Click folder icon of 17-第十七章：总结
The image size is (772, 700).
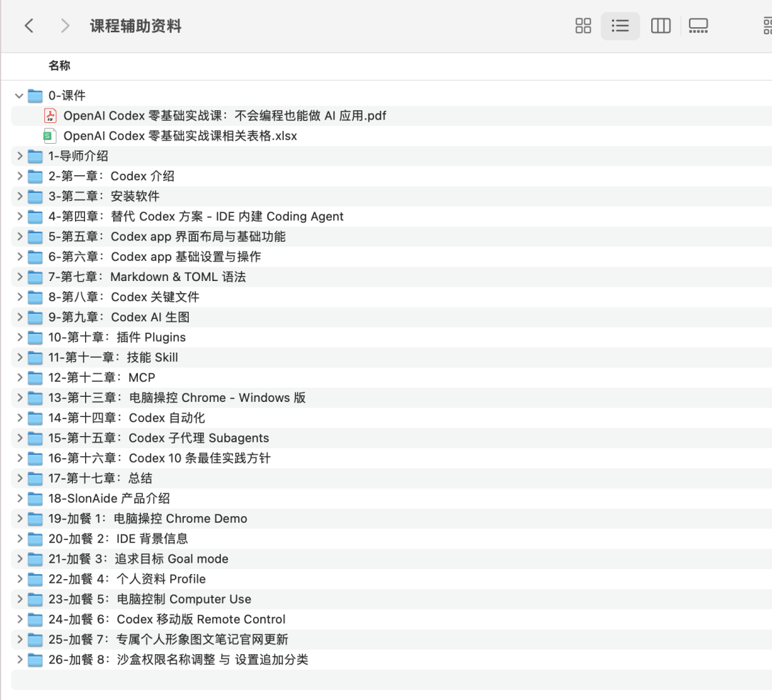pos(35,478)
